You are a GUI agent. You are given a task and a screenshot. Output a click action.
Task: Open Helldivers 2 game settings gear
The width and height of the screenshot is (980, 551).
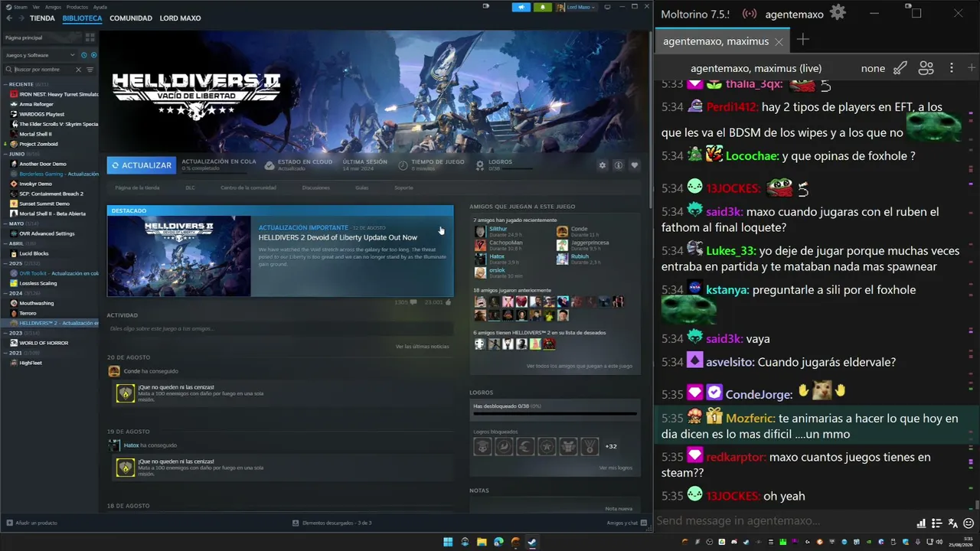603,165
